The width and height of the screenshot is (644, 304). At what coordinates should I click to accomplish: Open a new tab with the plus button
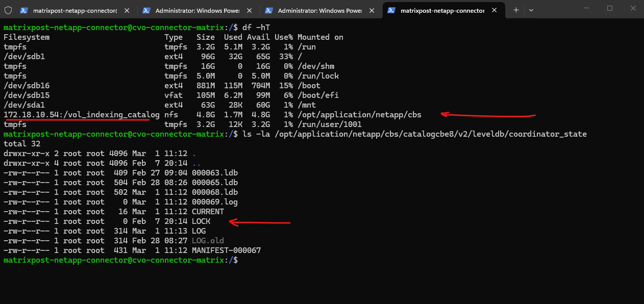click(516, 10)
